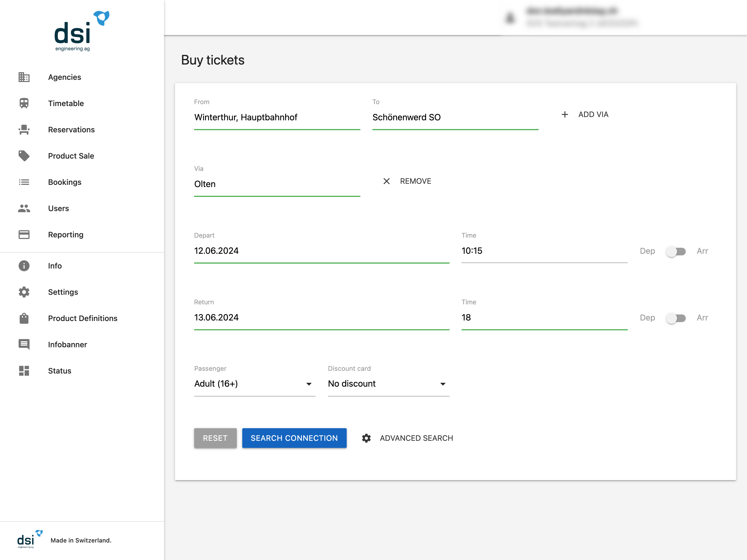Go to Infobanner menu item
Screen dimensions: 747x560
tap(68, 345)
